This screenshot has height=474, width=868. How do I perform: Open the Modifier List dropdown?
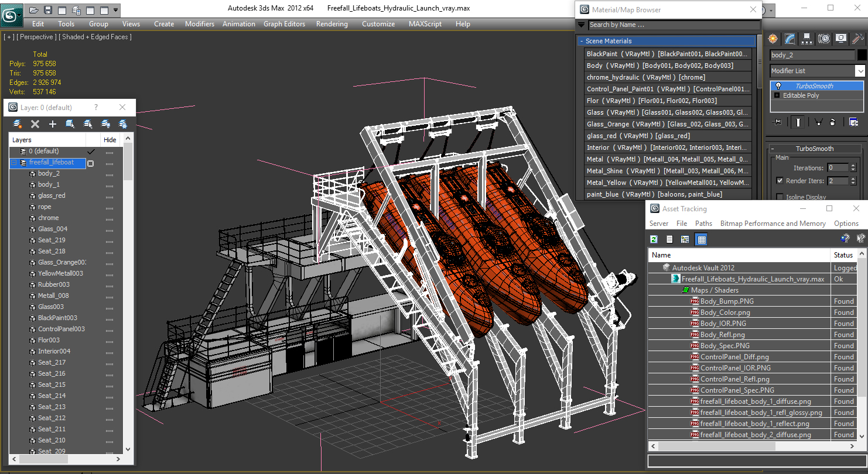pos(859,71)
